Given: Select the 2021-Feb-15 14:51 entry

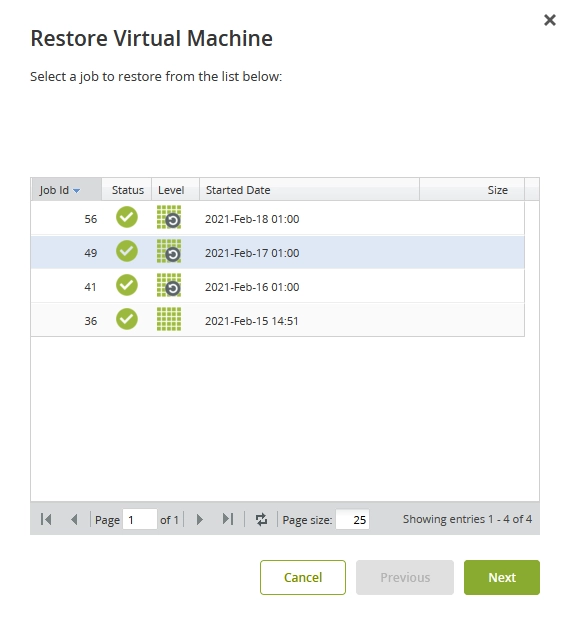Looking at the screenshot, I should tap(251, 321).
